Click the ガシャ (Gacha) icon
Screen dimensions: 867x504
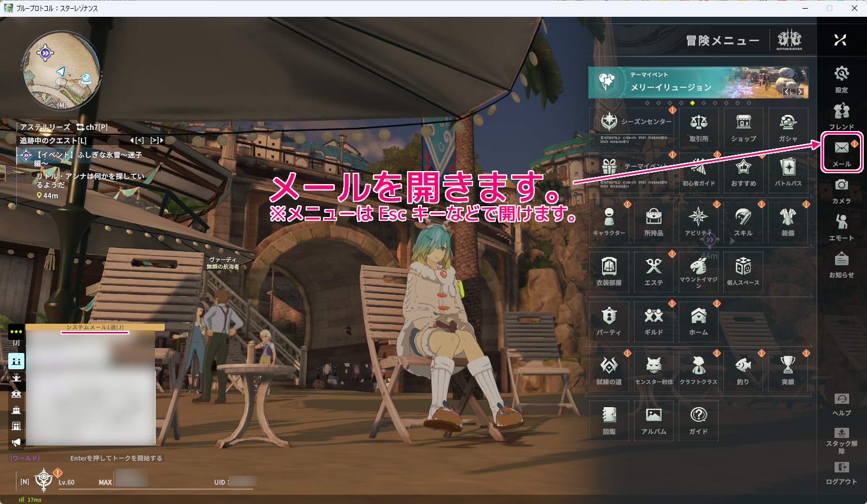788,127
